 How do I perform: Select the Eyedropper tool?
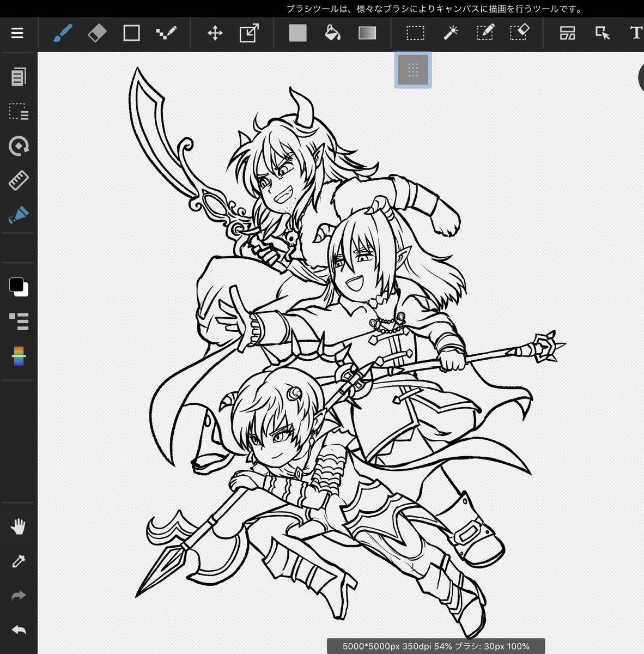point(19,561)
